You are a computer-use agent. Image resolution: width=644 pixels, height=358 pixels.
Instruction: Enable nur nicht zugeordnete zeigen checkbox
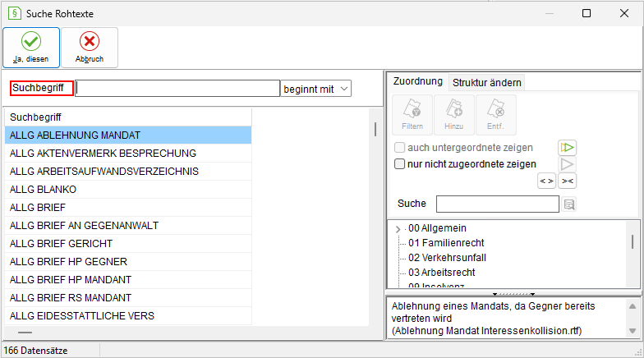tap(399, 164)
